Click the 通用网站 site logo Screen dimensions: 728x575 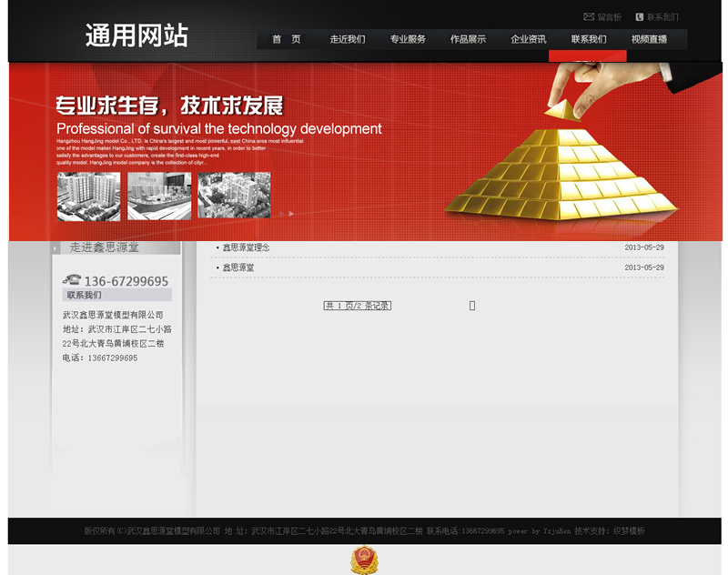pyautogui.click(x=136, y=35)
